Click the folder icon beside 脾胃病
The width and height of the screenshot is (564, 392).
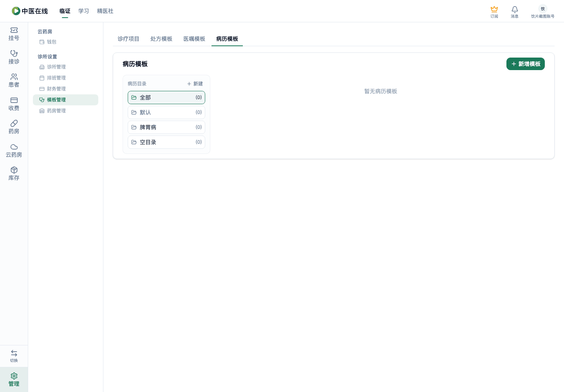pyautogui.click(x=134, y=127)
